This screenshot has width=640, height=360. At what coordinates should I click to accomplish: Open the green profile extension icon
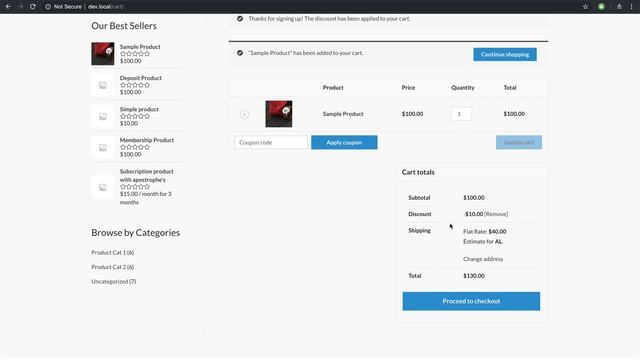pyautogui.click(x=601, y=7)
